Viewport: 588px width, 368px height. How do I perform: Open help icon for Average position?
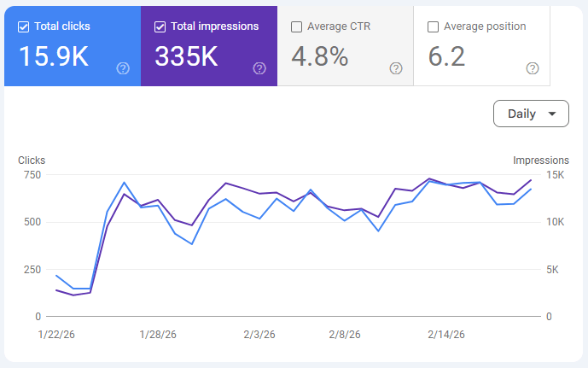(x=533, y=68)
